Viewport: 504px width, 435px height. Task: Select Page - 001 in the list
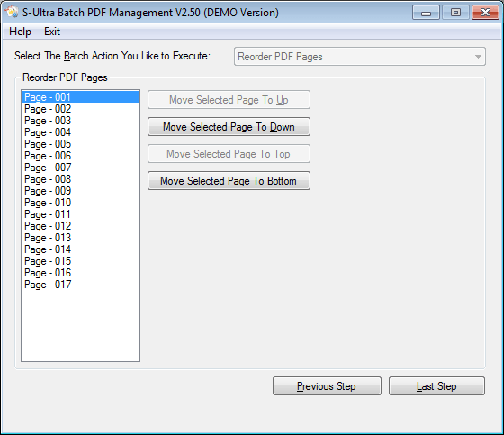[x=80, y=97]
